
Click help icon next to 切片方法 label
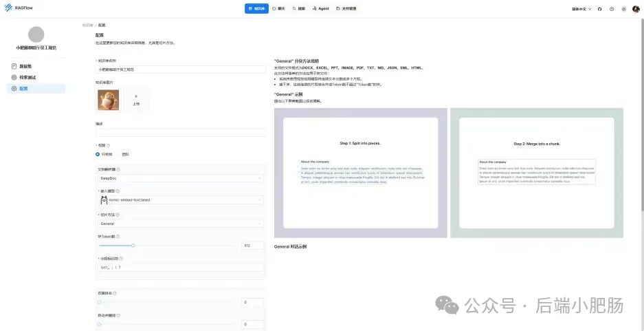tap(118, 215)
